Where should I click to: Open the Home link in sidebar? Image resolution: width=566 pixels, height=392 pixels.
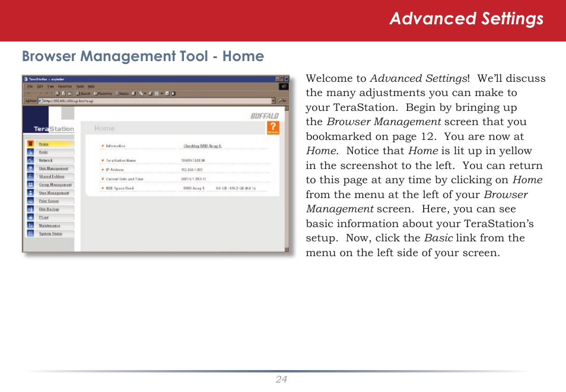coord(44,144)
